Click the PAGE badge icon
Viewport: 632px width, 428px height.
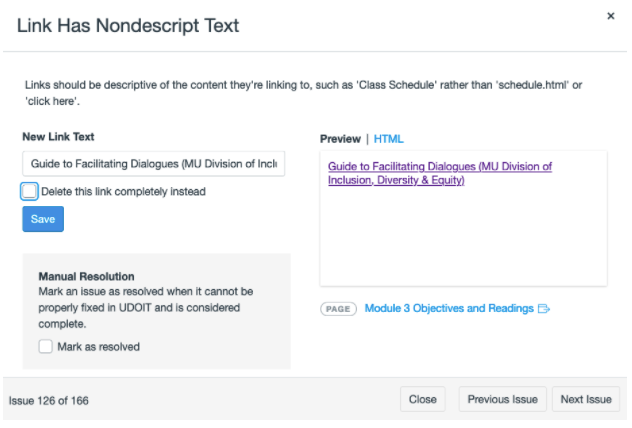(338, 309)
